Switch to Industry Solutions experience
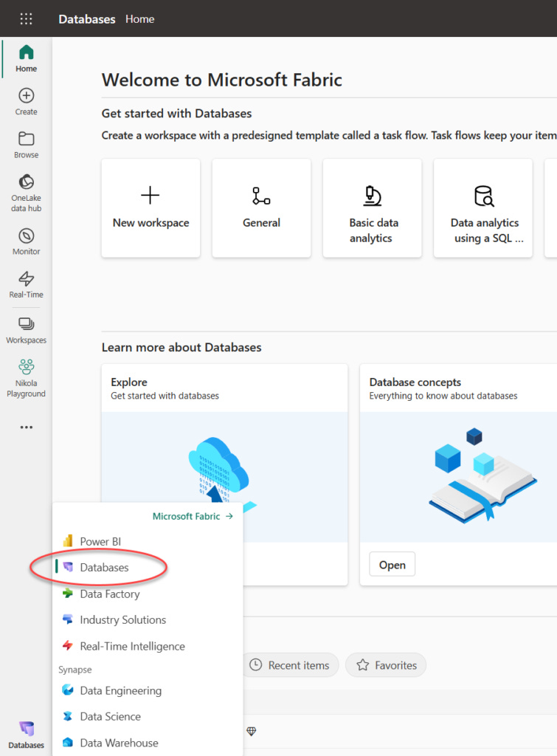The width and height of the screenshot is (557, 756). [123, 620]
